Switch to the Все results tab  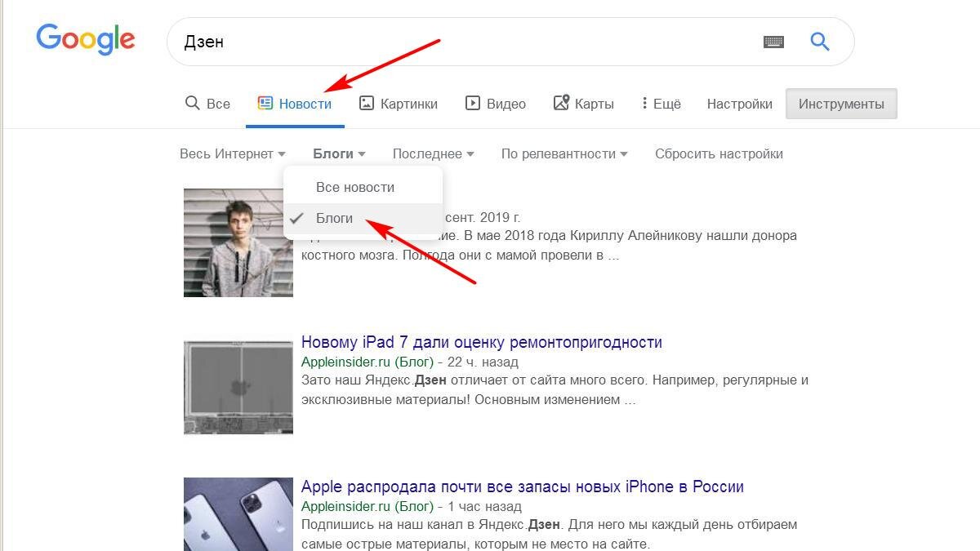coord(207,104)
